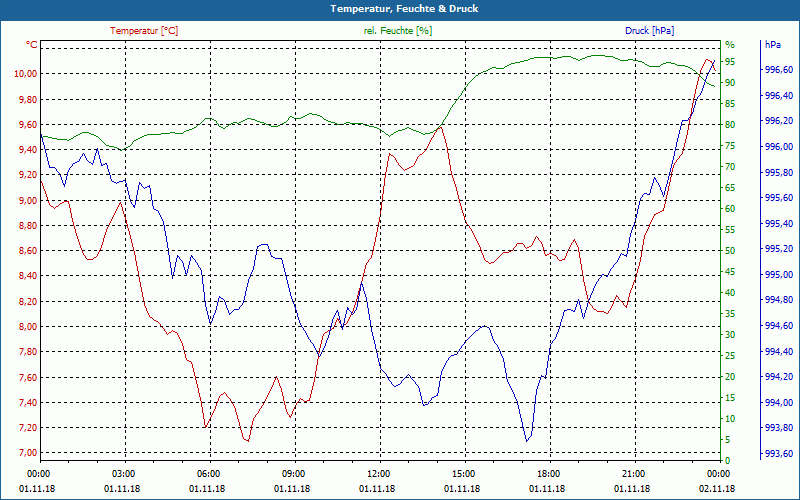Click the '02.11.18' date label
Image resolution: width=800 pixels, height=500 pixels.
click(717, 489)
